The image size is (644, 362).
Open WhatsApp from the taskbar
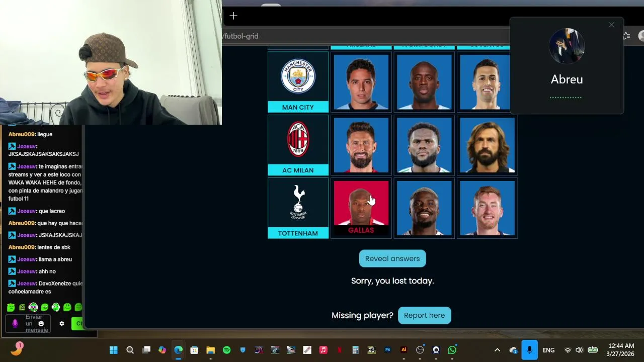point(452,350)
